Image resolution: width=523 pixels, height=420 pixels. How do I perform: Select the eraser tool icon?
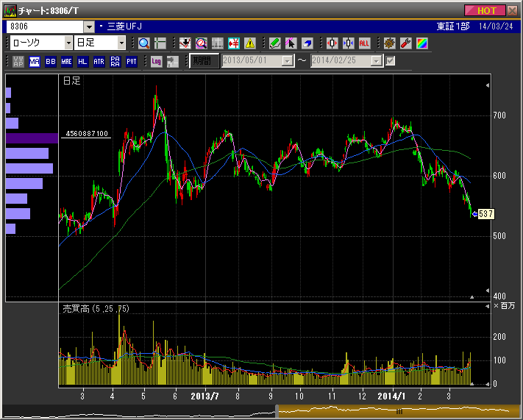tap(307, 43)
